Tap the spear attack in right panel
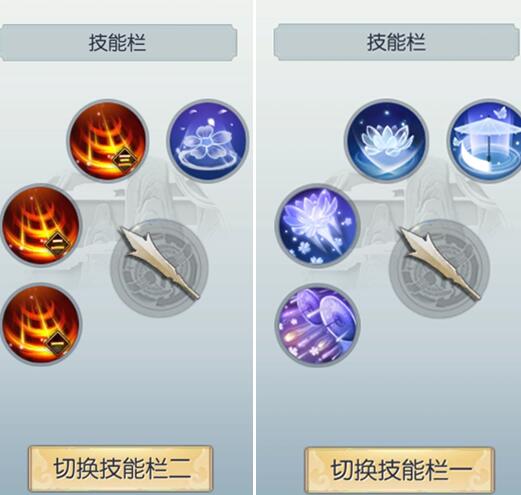 (439, 268)
